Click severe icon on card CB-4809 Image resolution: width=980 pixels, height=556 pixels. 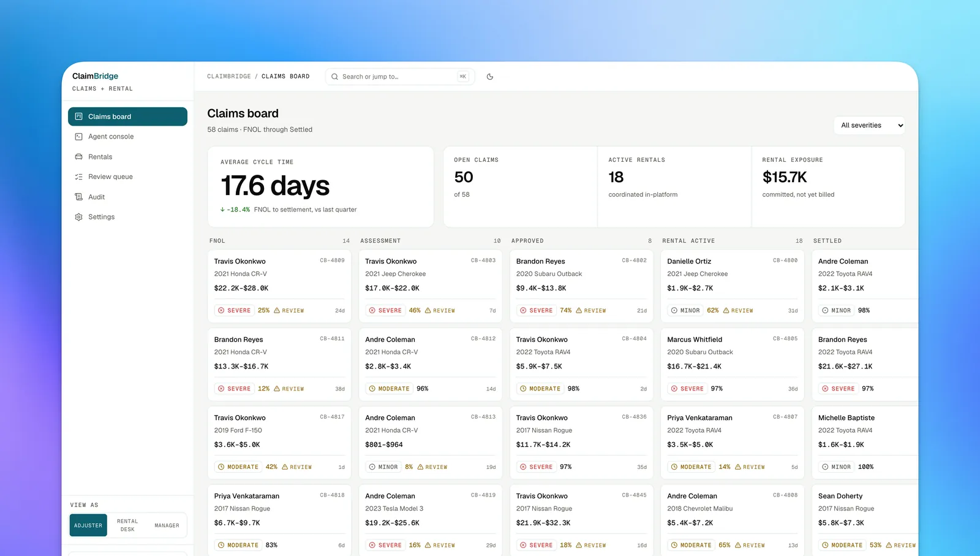pyautogui.click(x=221, y=311)
